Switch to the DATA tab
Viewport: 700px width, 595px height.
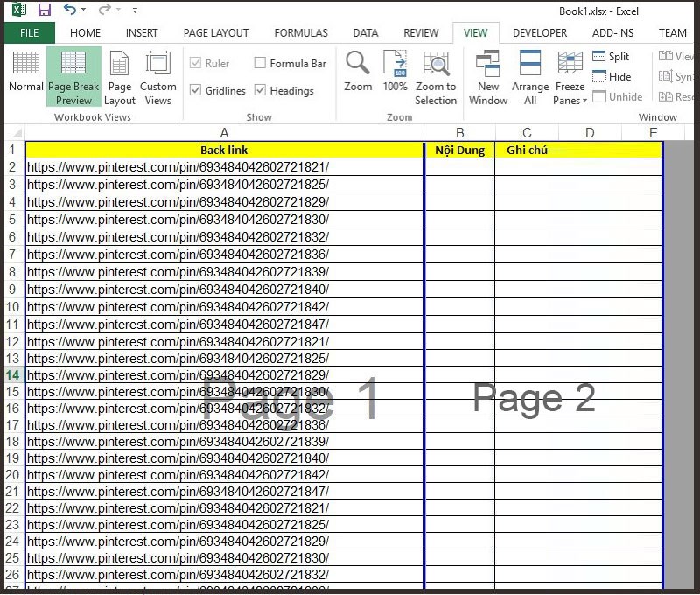click(x=365, y=33)
